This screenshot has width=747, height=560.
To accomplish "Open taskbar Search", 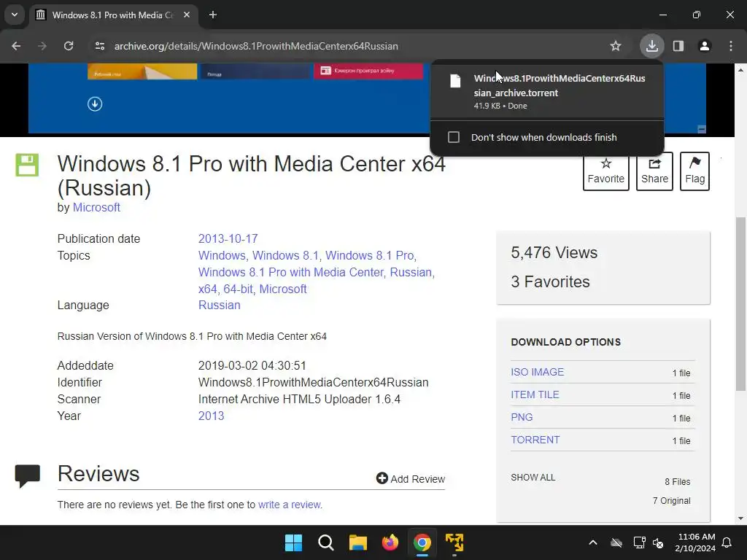I will (x=326, y=542).
